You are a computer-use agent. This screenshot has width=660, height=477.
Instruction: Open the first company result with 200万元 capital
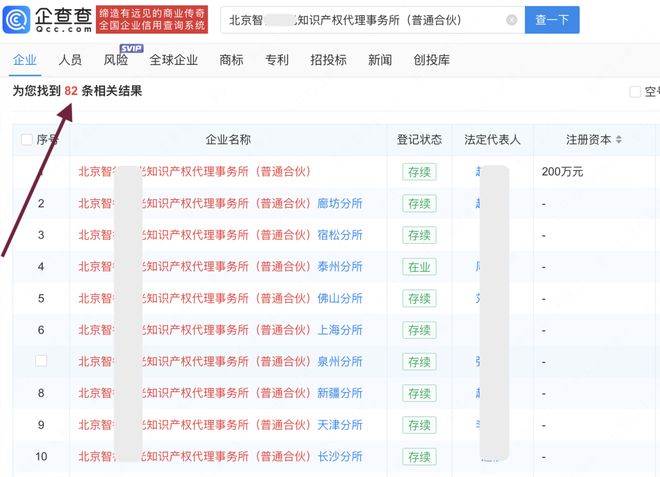(194, 171)
